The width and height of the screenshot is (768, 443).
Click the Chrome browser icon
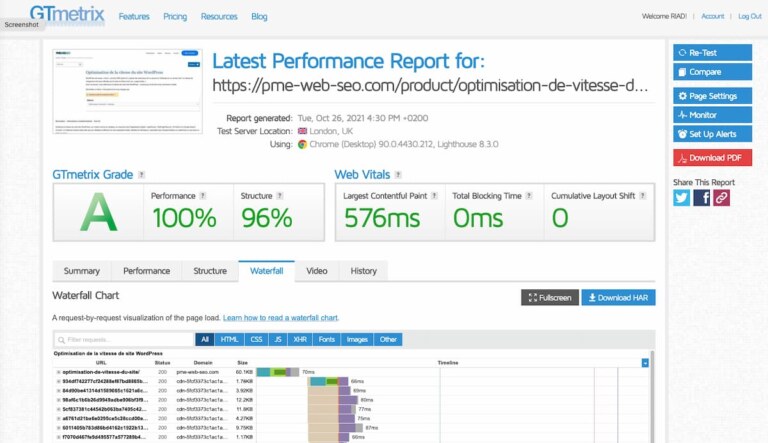coord(302,144)
